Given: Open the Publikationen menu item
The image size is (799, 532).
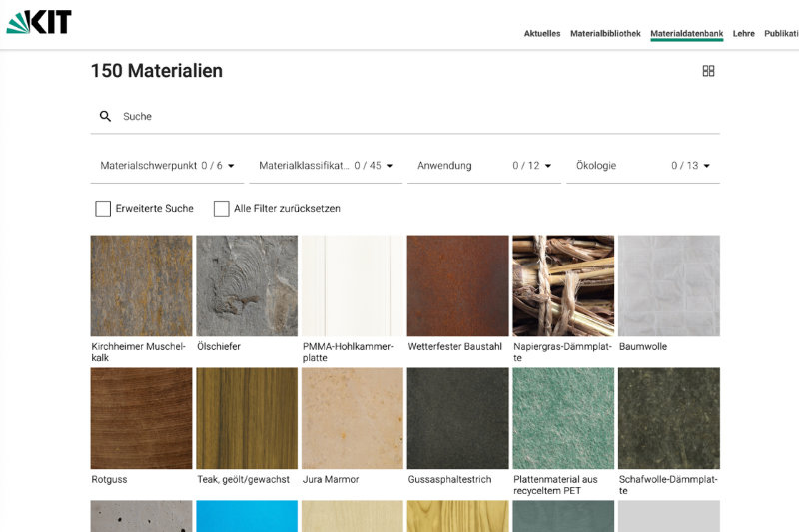Looking at the screenshot, I should 781,34.
